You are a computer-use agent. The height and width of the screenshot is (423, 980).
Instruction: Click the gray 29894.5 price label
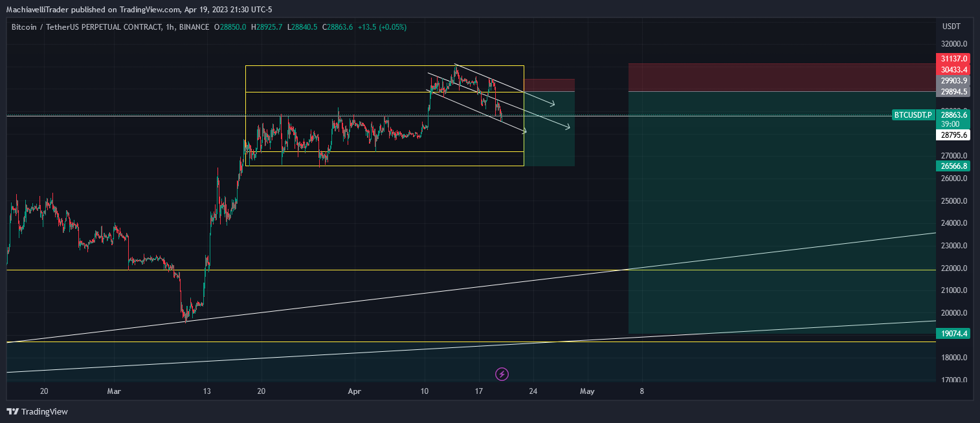click(953, 92)
